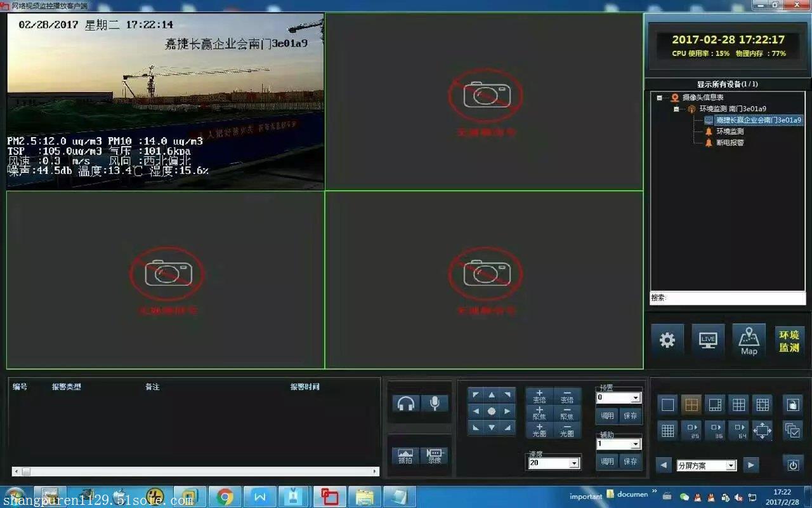The width and height of the screenshot is (812, 508).
Task: Select camera 嘉捷长赢企业会南门3e01a9 in tree
Action: (759, 120)
